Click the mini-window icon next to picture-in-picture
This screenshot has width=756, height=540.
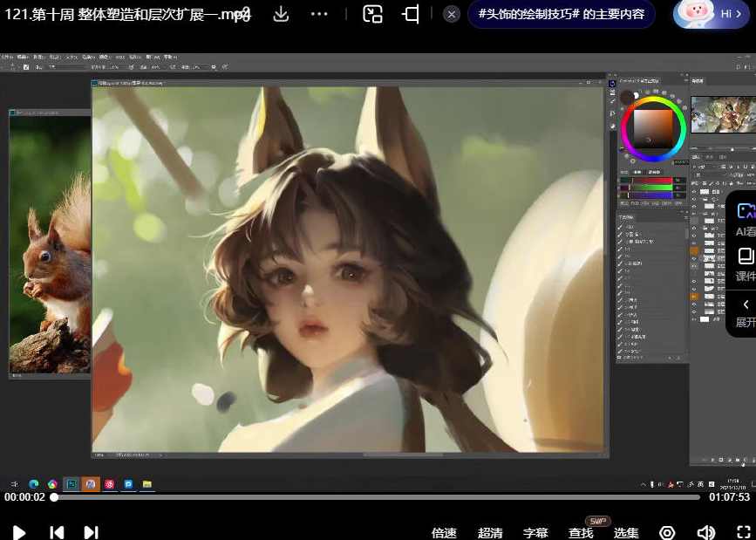coord(410,14)
